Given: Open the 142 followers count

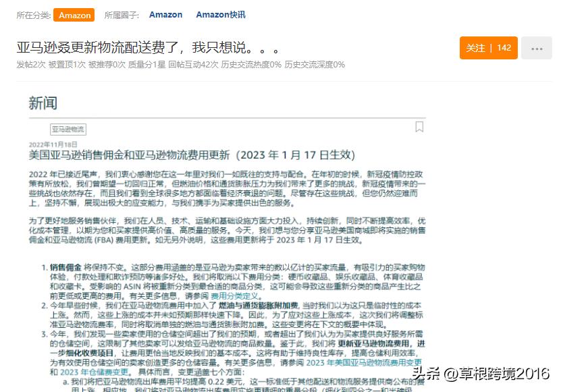Looking at the screenshot, I should click(505, 48).
